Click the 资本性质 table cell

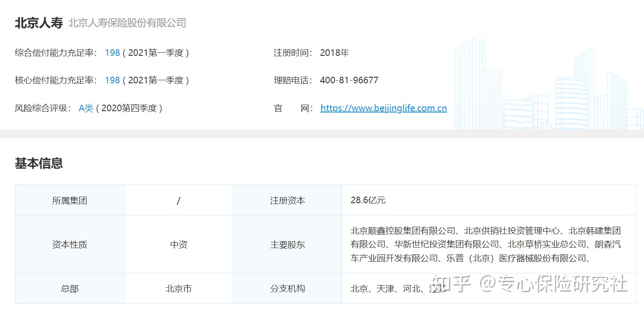pos(69,245)
